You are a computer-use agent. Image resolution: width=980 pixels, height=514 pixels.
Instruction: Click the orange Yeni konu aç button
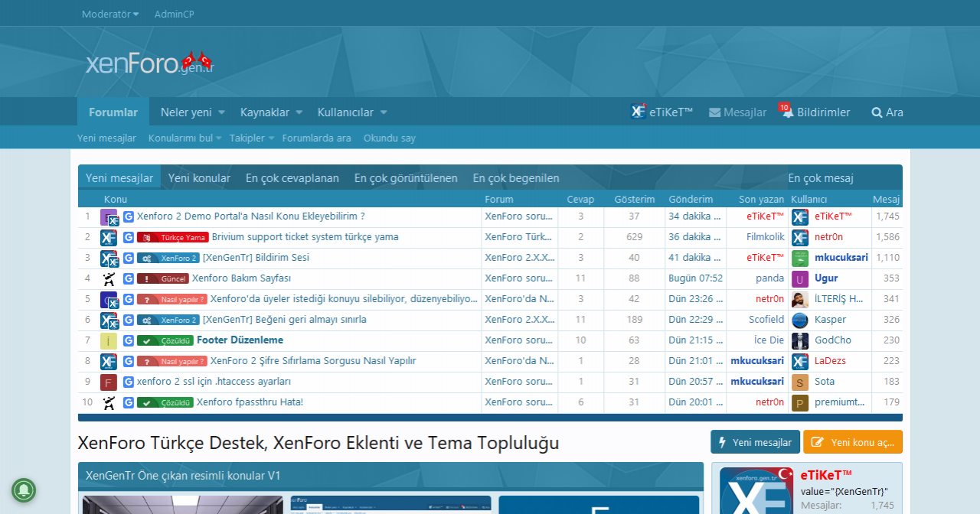[x=852, y=442]
